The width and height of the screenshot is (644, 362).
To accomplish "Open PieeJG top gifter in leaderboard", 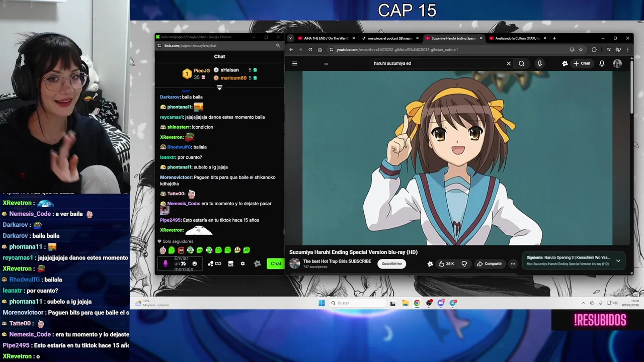I will (197, 74).
